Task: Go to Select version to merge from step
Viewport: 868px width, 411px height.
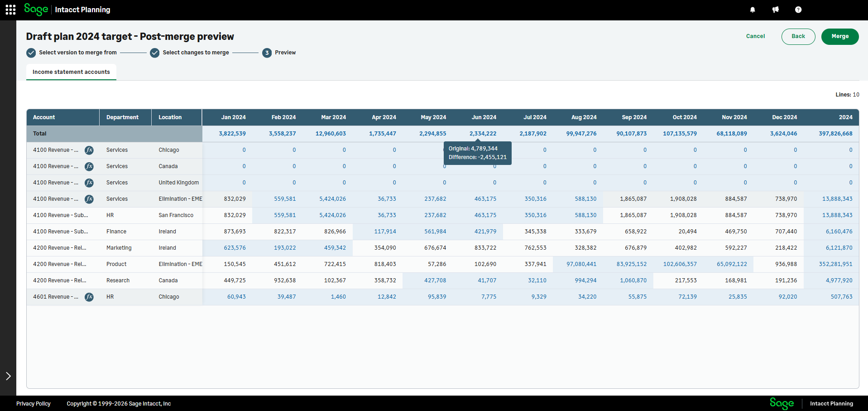Action: (72, 53)
